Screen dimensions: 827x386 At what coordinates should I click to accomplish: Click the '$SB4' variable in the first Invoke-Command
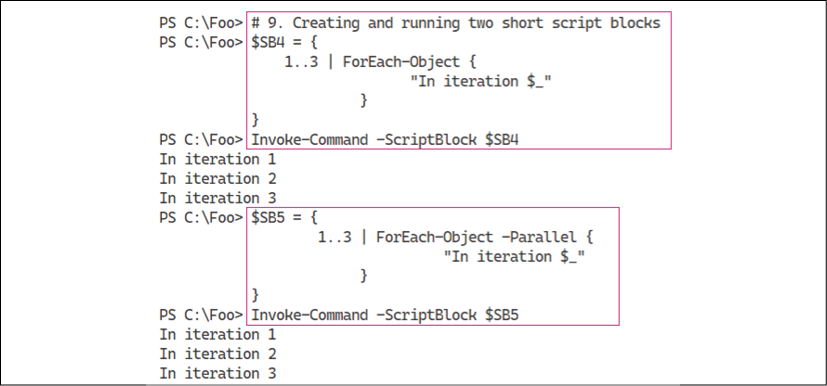[x=502, y=140]
